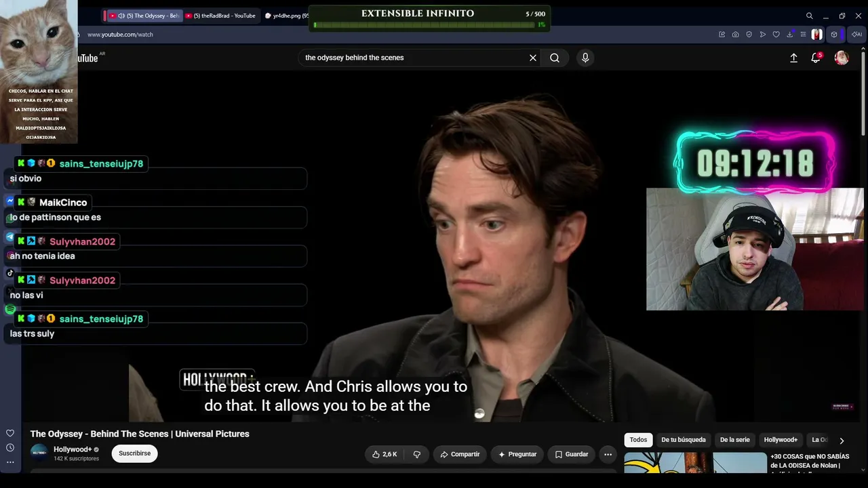868x488 pixels.
Task: Click the browser snapshot camera icon
Action: 735,35
